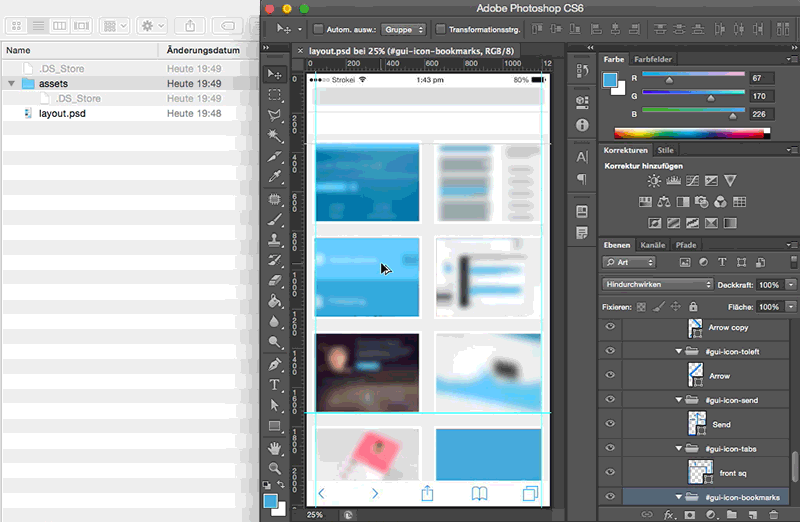Switch to the Pfade tab

pyautogui.click(x=686, y=245)
